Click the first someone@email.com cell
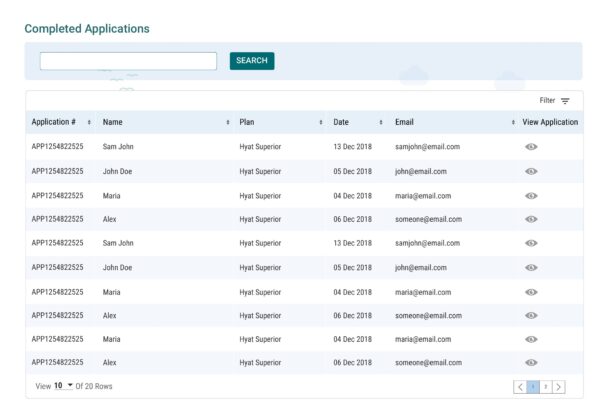The width and height of the screenshot is (600, 400). point(429,219)
